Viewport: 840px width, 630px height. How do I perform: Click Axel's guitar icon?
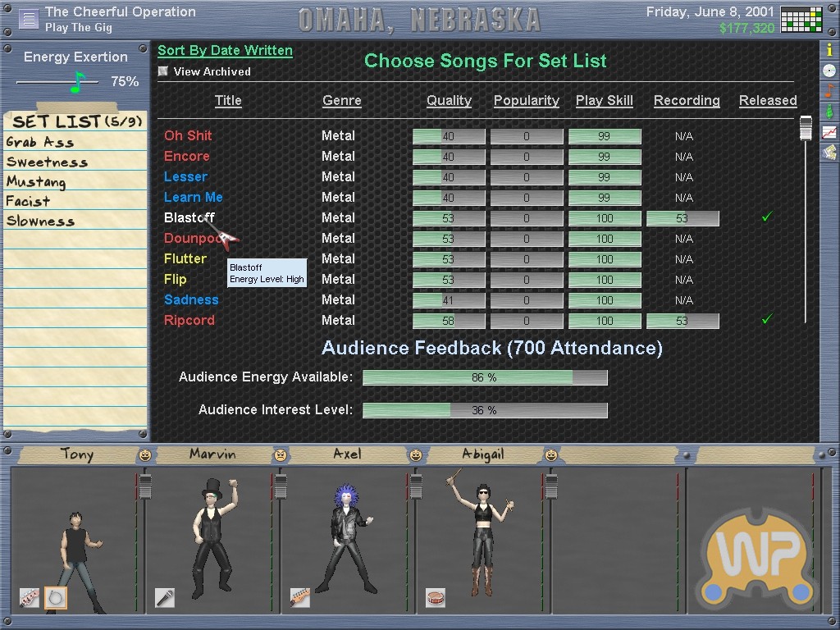(x=299, y=598)
